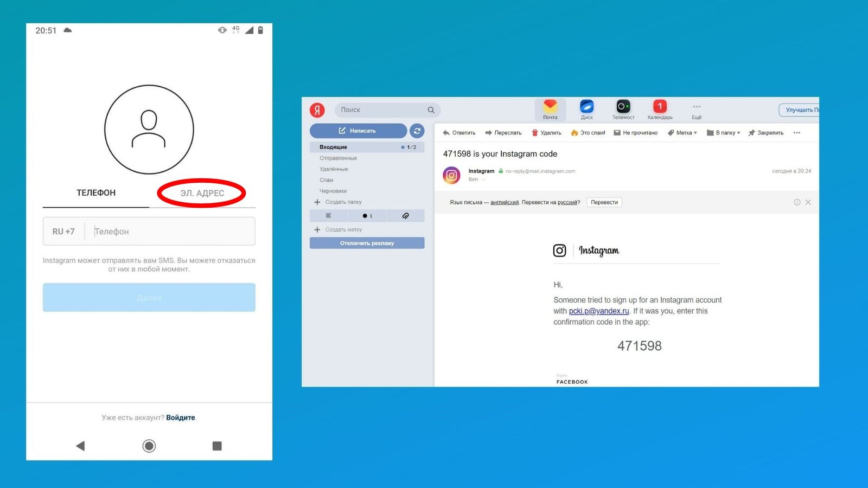The image size is (868, 488).
Task: Open the Календарь service icon
Action: (x=660, y=110)
